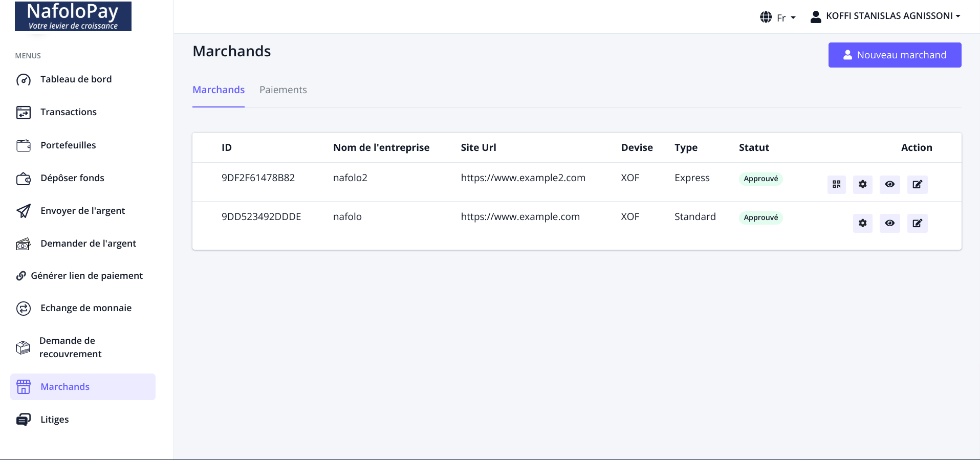Click the Transactions sidebar icon
Screen dimensions: 980x460
click(24, 113)
